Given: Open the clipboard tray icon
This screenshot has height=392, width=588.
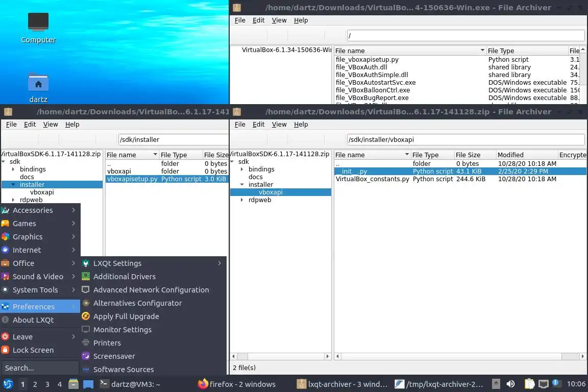Looking at the screenshot, I should [x=529, y=384].
